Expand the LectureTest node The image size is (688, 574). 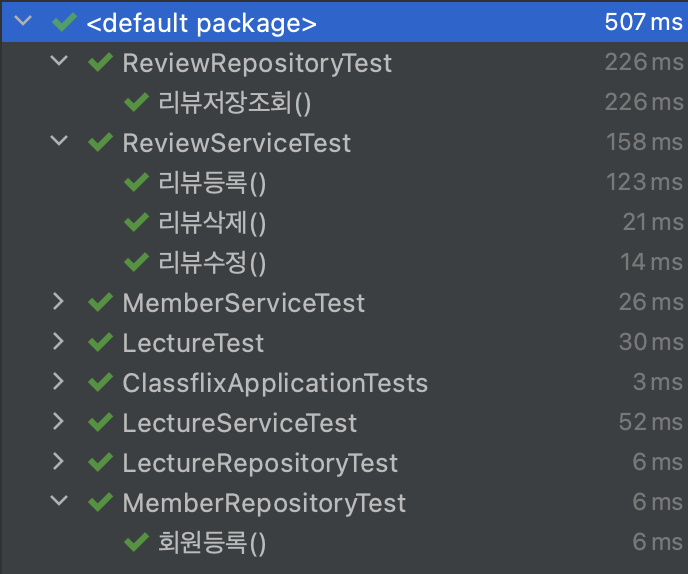point(58,341)
